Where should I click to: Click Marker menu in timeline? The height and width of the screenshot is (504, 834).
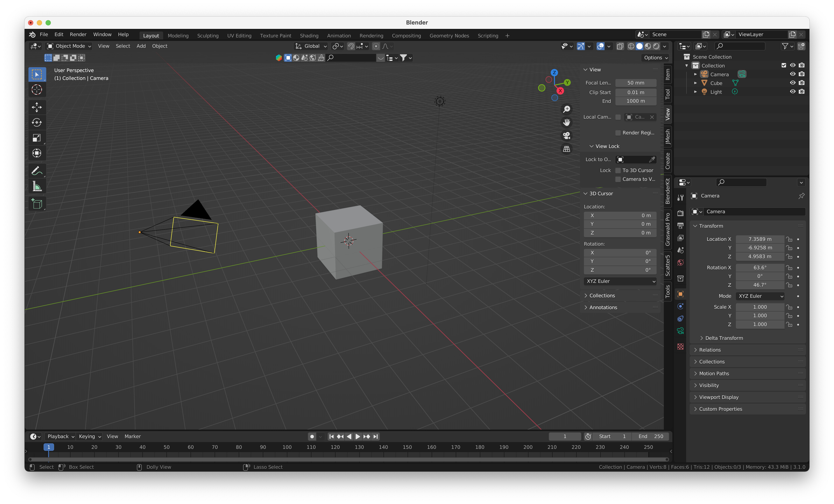coord(132,436)
